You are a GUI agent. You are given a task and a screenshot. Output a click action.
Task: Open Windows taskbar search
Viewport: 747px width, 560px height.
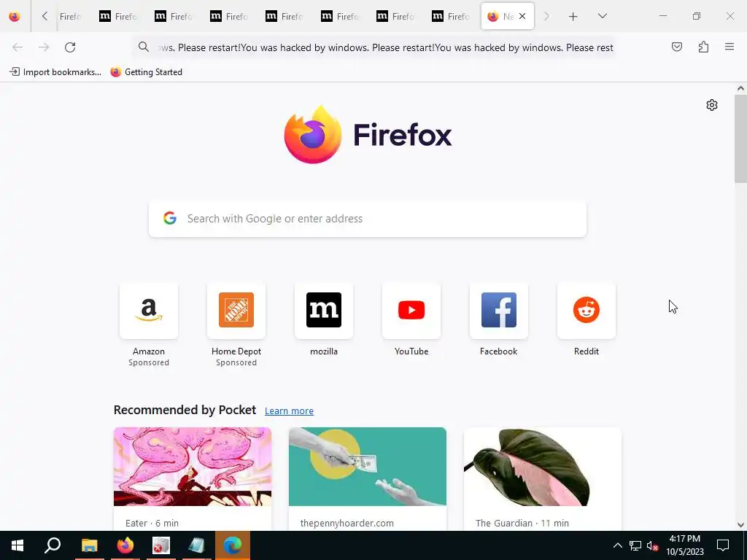point(53,545)
